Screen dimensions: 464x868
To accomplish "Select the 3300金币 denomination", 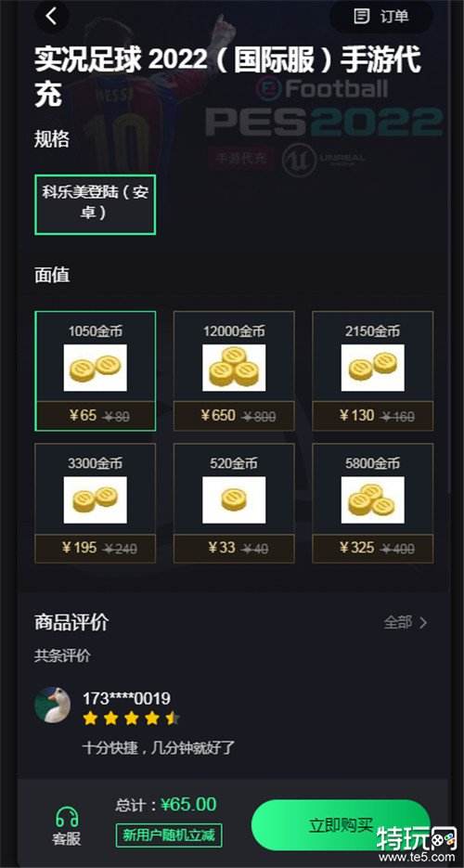I will (x=96, y=503).
